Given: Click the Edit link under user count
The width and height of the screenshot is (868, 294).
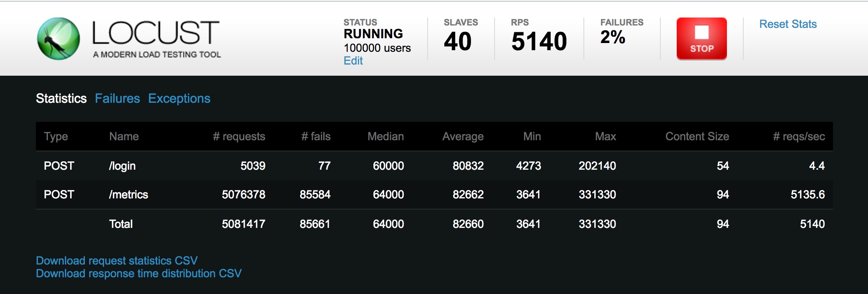Looking at the screenshot, I should (x=353, y=61).
